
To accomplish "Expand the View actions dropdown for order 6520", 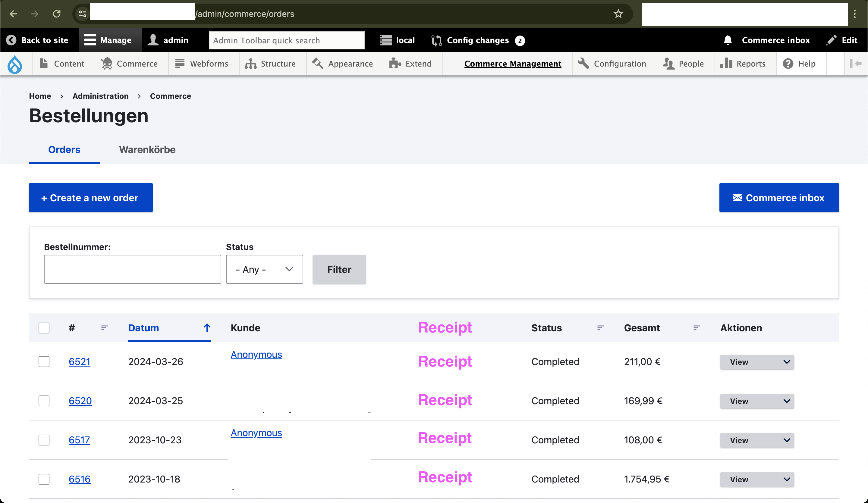I will tap(786, 401).
